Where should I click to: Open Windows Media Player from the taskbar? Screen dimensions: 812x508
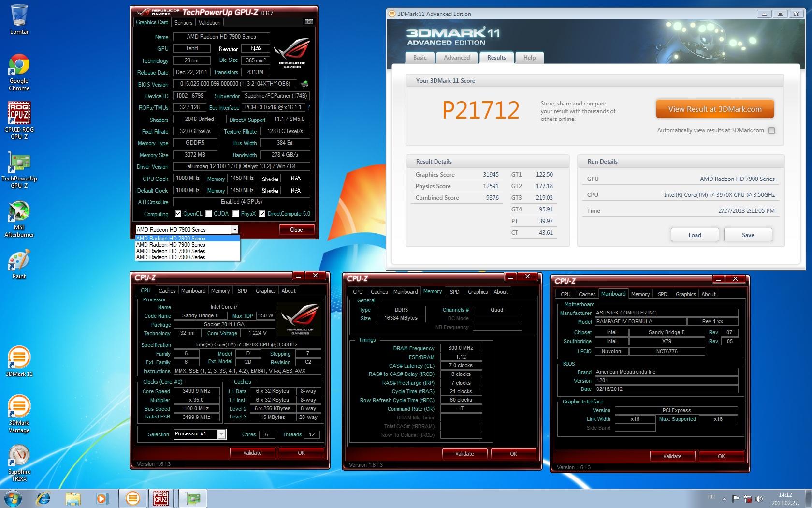coord(102,498)
